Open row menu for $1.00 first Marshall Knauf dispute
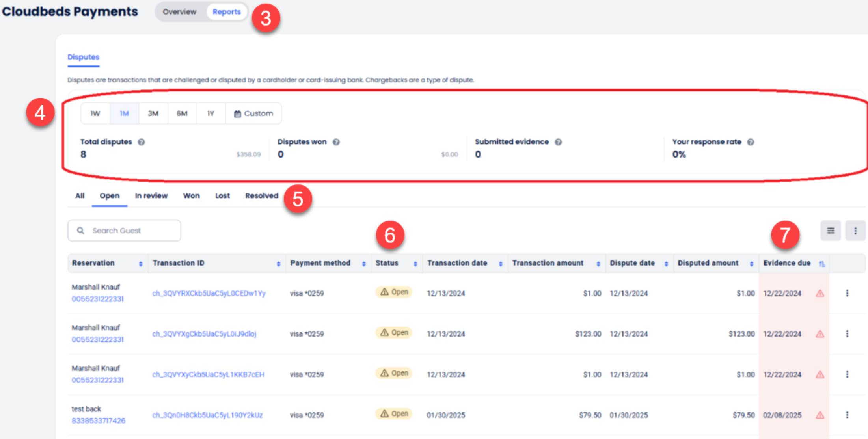The height and width of the screenshot is (439, 868). [x=847, y=293]
